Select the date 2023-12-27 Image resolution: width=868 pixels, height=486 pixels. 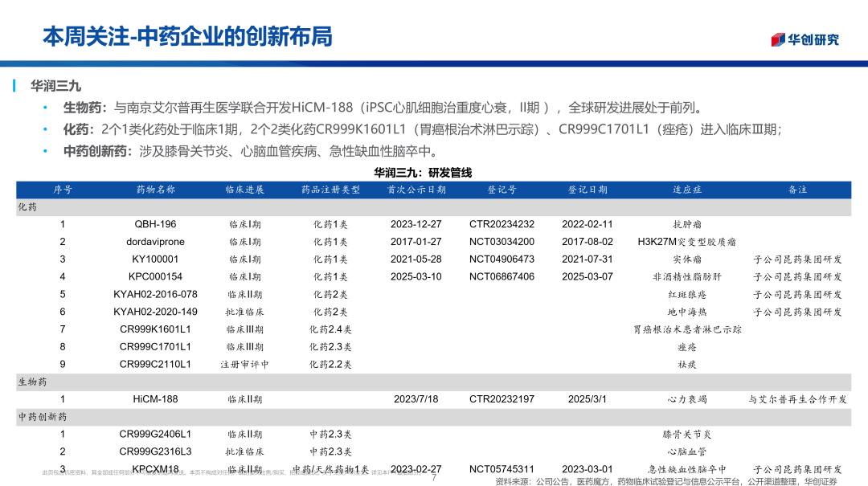tap(416, 224)
